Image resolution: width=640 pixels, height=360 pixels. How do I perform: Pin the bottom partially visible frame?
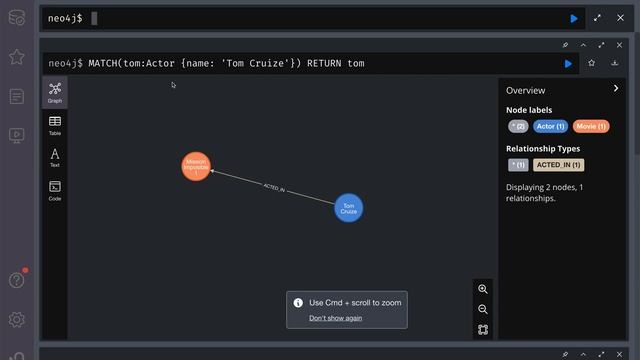click(565, 355)
